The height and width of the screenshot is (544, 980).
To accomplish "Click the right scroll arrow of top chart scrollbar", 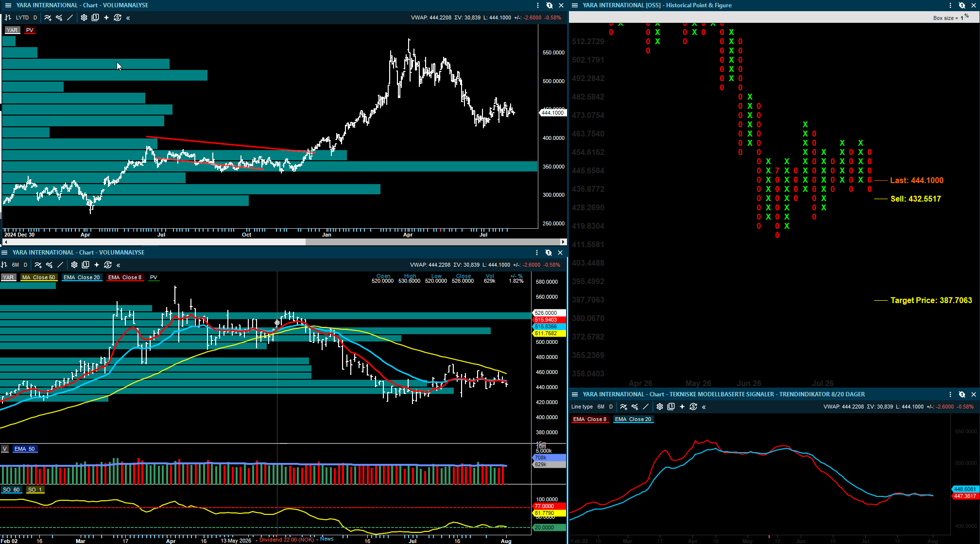I will pos(563,242).
